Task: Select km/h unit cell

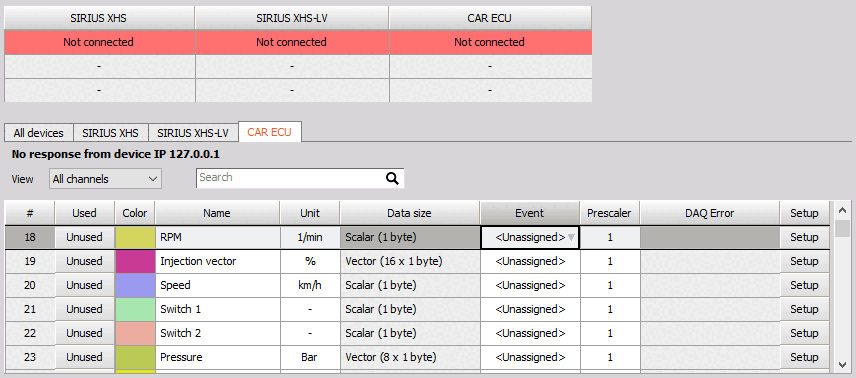Action: [310, 285]
